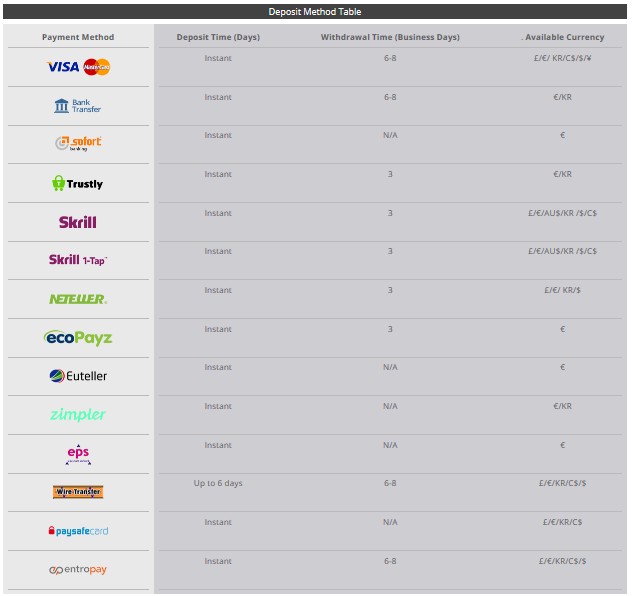632x596 pixels.
Task: Click Zimpler row currency €/KR
Action: (563, 406)
